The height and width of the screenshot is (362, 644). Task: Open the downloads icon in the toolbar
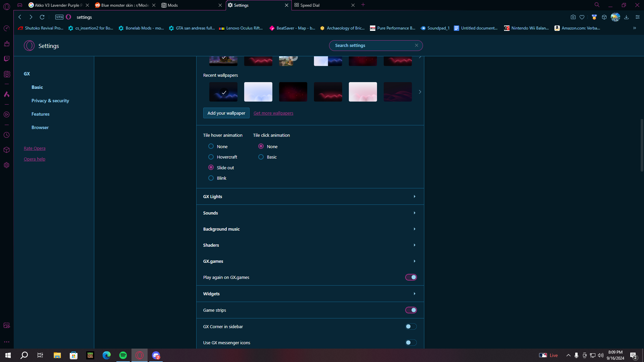[626, 17]
